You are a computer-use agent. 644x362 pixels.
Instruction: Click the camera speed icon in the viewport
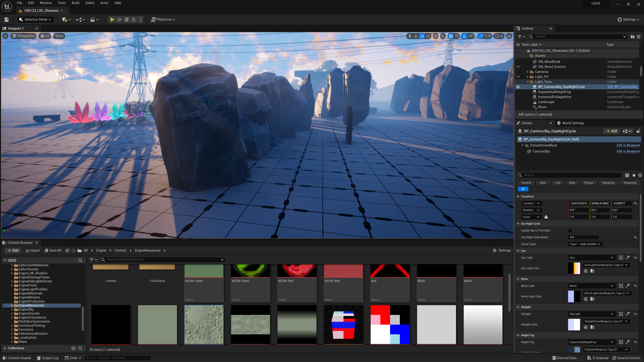[497, 36]
